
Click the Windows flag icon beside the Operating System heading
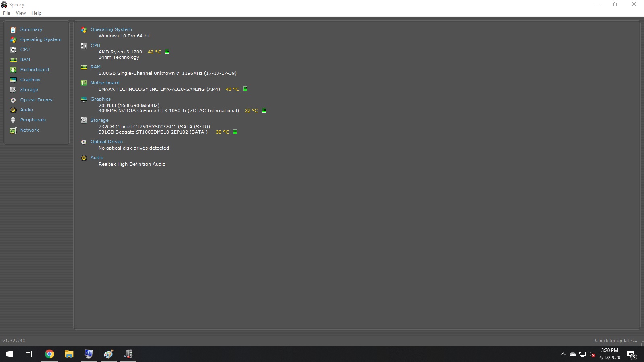[84, 29]
